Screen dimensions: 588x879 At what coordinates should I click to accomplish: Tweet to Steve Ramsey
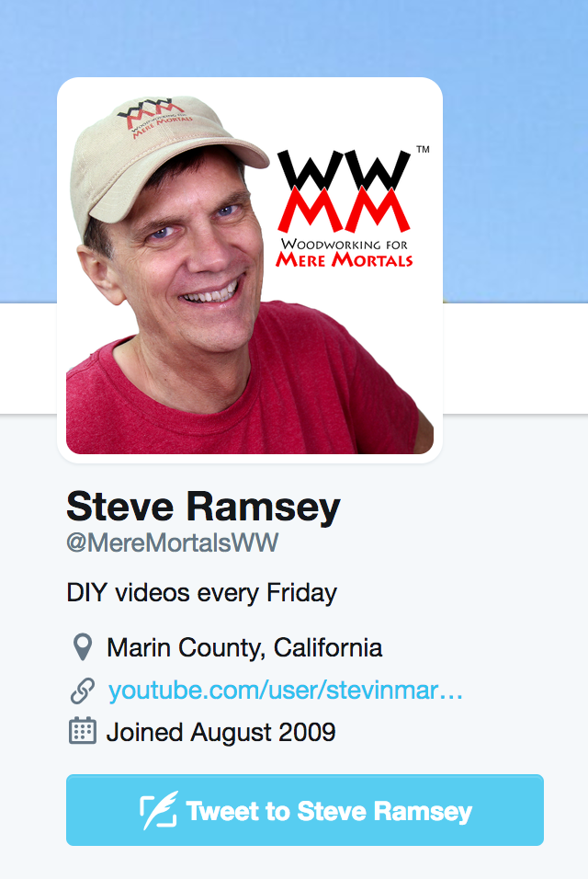tap(305, 810)
